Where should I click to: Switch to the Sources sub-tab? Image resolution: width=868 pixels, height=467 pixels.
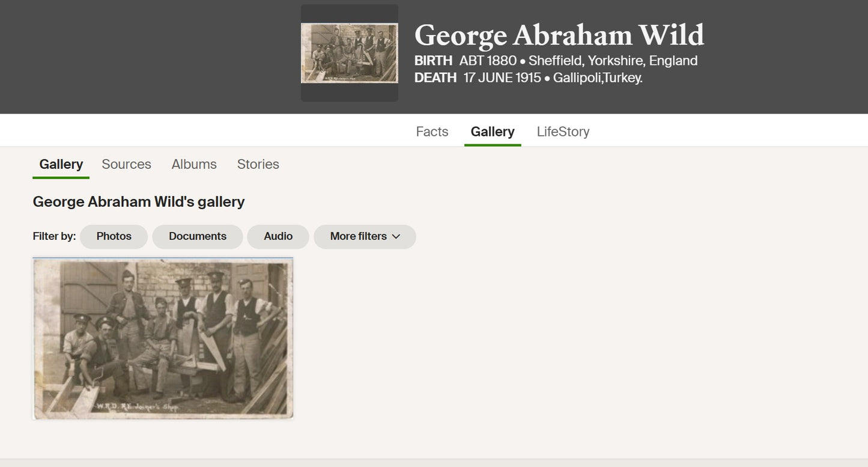127,164
